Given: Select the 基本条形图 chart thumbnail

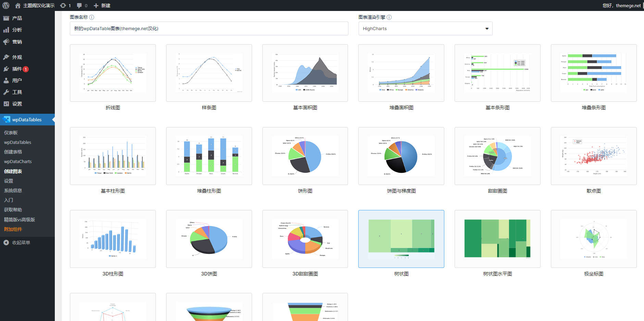Looking at the screenshot, I should 497,73.
